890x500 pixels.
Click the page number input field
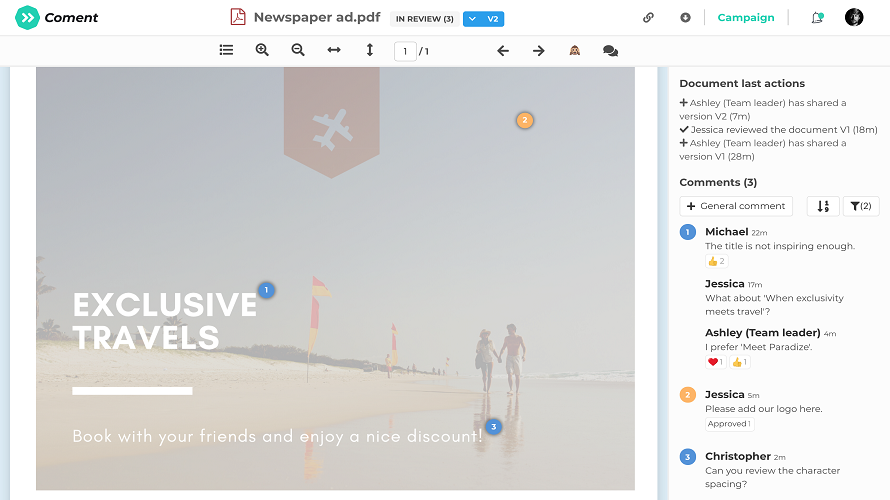tap(405, 51)
